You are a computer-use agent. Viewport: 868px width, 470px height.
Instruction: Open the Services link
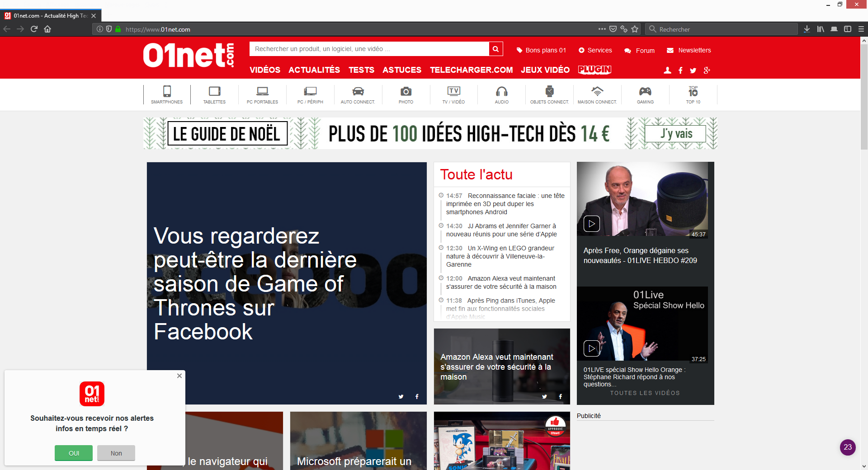pyautogui.click(x=595, y=50)
